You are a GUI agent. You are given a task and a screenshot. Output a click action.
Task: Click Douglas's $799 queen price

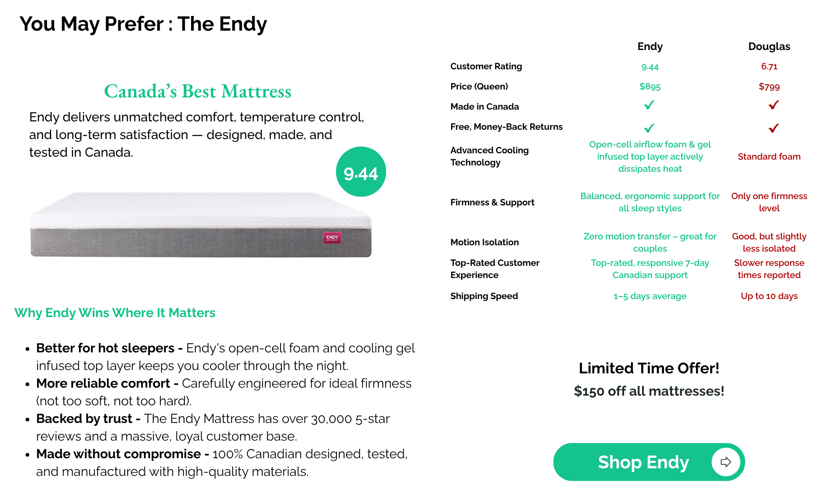pyautogui.click(x=769, y=87)
